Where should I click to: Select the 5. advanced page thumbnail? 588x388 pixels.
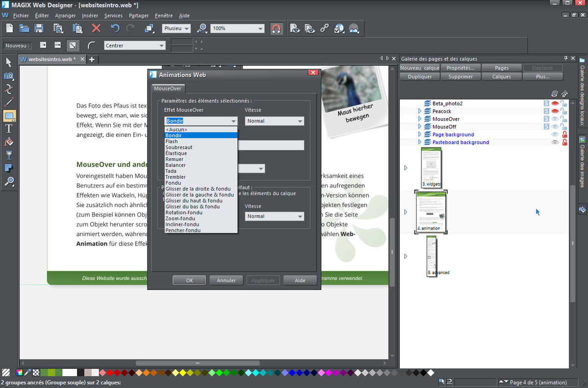[x=431, y=256]
